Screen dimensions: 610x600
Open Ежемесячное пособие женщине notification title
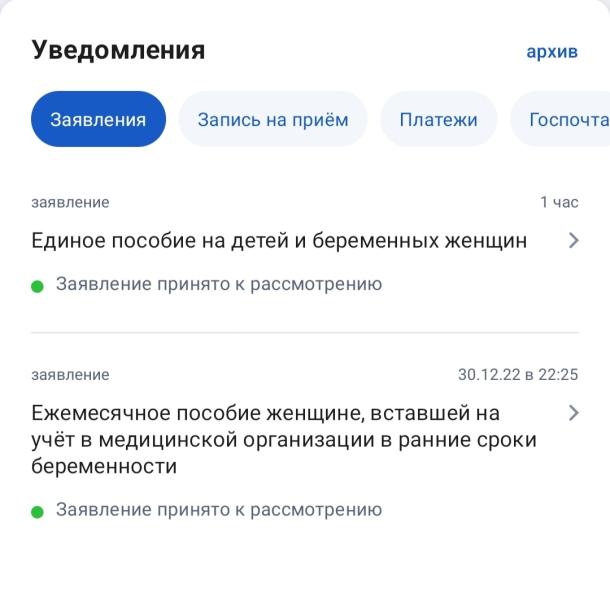265,413
